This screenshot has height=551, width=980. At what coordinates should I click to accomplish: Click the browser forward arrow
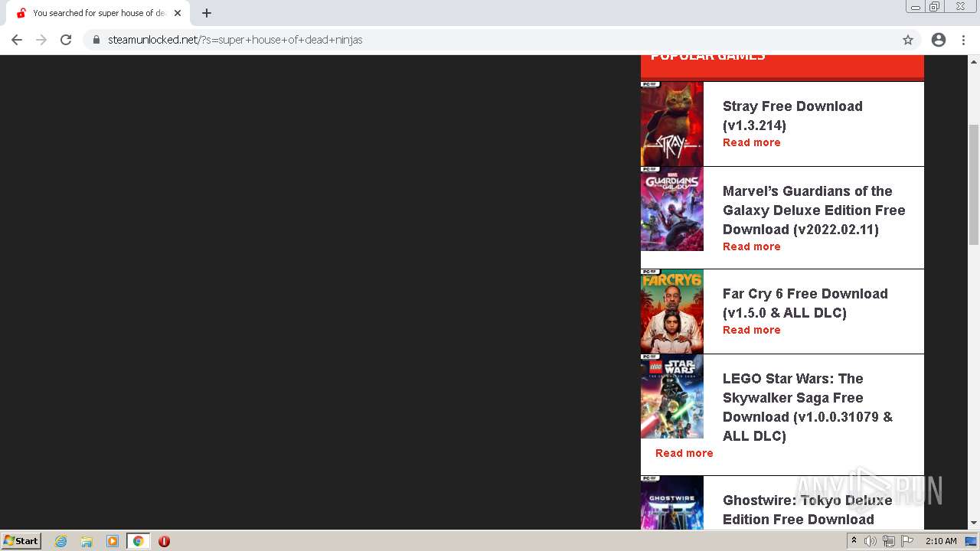click(x=41, y=40)
